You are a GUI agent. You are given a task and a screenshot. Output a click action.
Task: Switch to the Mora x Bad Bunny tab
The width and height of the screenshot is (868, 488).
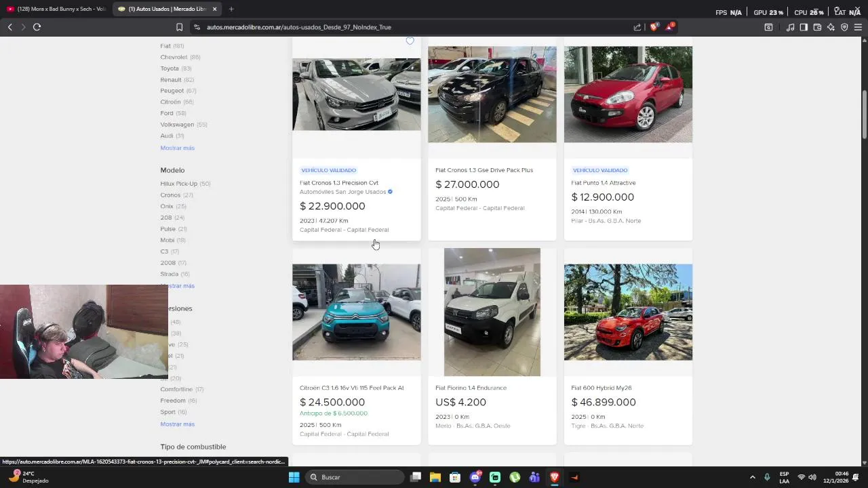point(56,9)
